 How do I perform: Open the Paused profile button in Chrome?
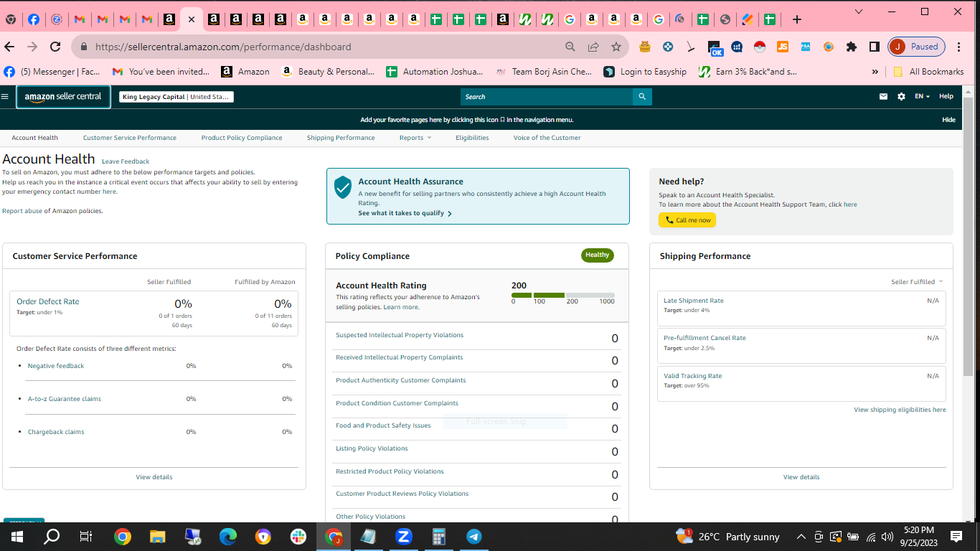coord(916,47)
